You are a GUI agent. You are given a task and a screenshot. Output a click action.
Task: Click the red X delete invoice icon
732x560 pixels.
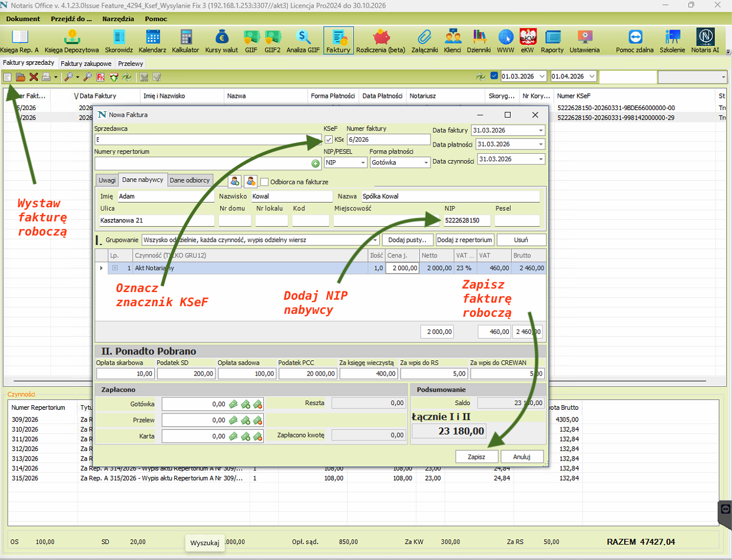click(x=34, y=77)
